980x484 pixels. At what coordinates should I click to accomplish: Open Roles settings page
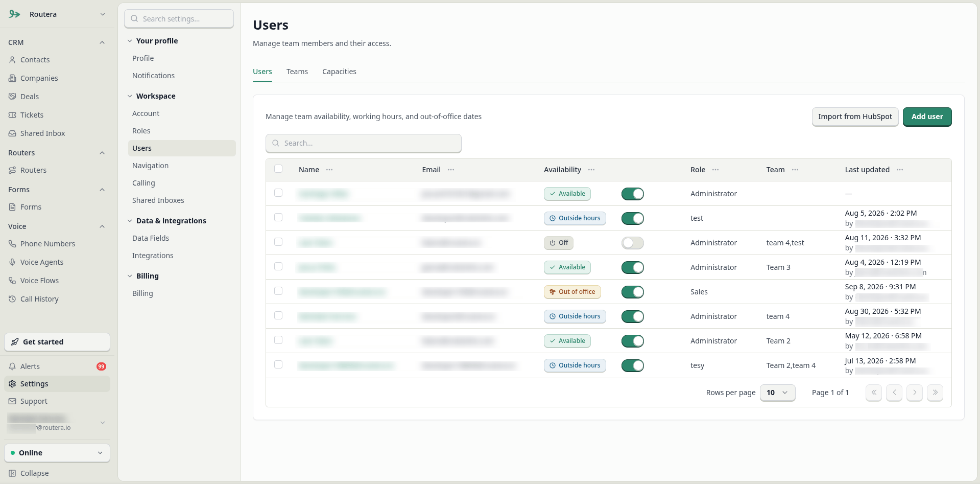(141, 131)
